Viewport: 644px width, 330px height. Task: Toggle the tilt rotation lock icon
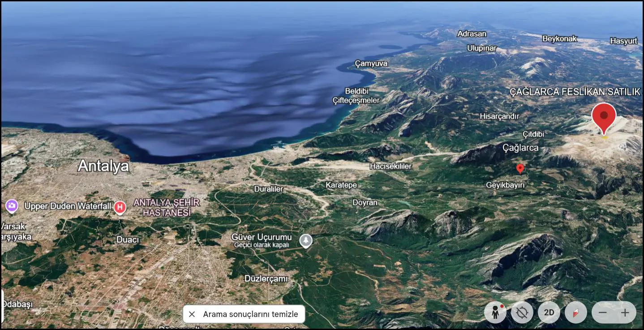522,313
